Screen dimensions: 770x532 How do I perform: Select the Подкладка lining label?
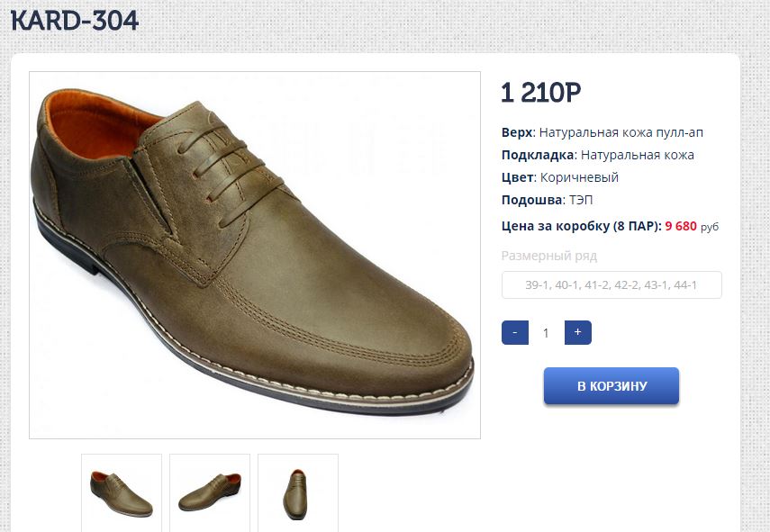pyautogui.click(x=537, y=155)
